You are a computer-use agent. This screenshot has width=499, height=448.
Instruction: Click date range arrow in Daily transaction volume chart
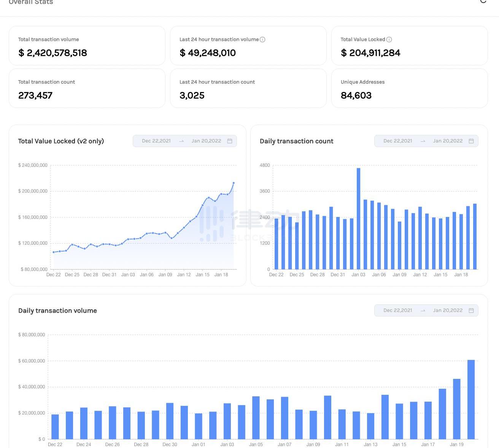coord(423,310)
